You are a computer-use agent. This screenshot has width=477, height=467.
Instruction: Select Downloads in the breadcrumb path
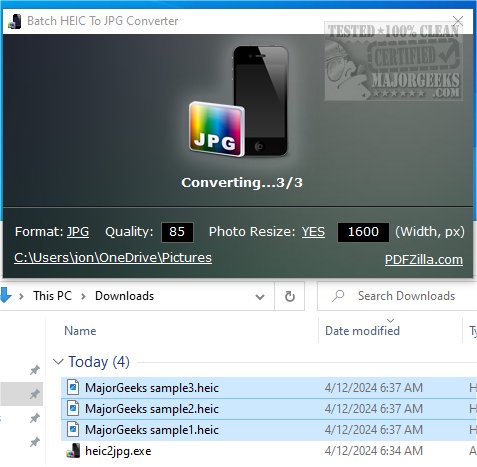coord(124,296)
